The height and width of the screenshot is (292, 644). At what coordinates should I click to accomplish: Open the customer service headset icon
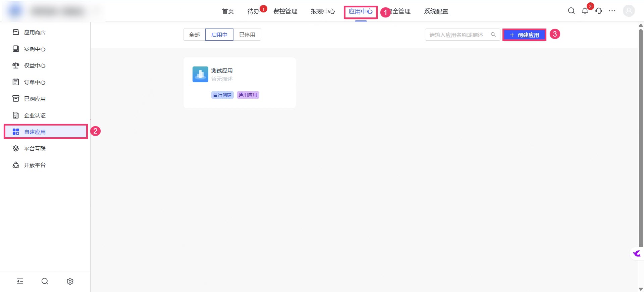tap(599, 11)
